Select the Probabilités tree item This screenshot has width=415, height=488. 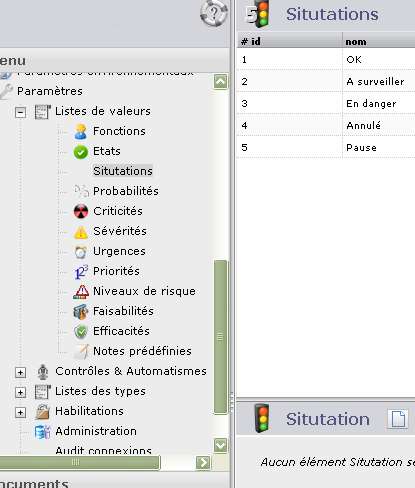pos(126,191)
